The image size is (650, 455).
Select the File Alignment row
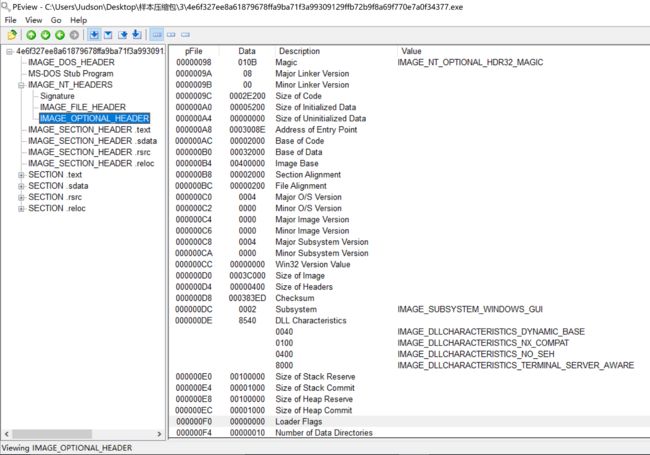(408, 186)
